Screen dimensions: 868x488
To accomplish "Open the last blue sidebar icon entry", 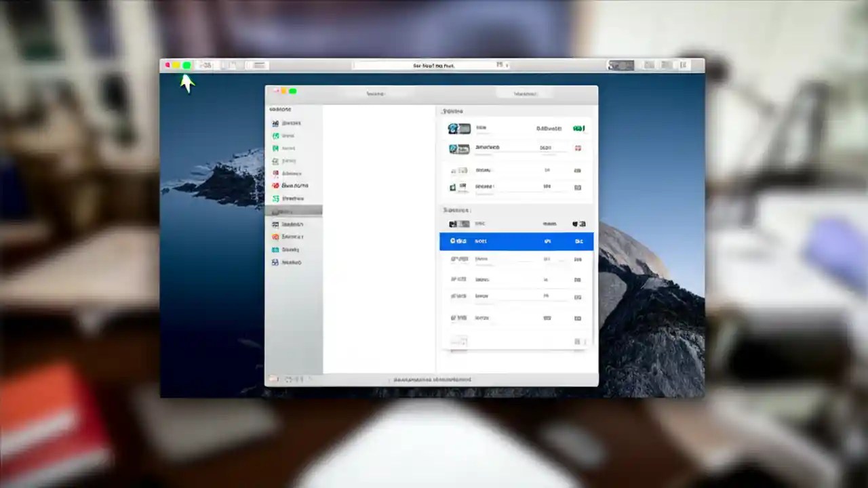I will click(x=275, y=262).
